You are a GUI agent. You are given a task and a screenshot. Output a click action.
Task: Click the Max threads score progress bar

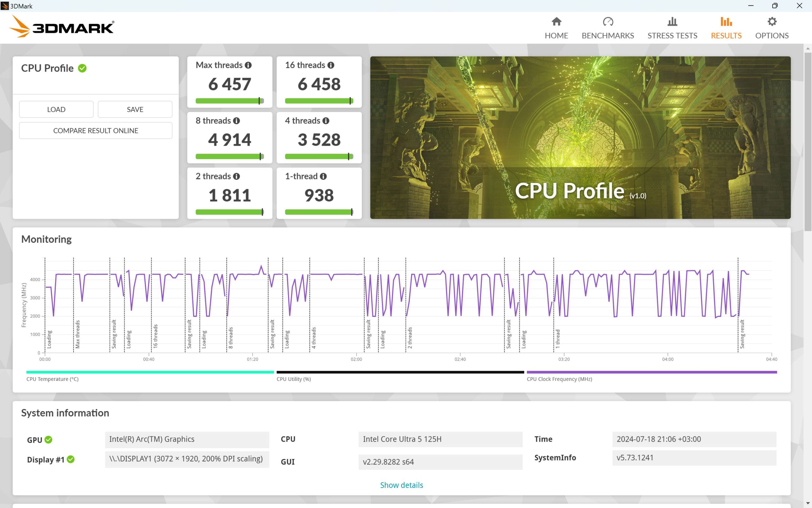pyautogui.click(x=230, y=101)
